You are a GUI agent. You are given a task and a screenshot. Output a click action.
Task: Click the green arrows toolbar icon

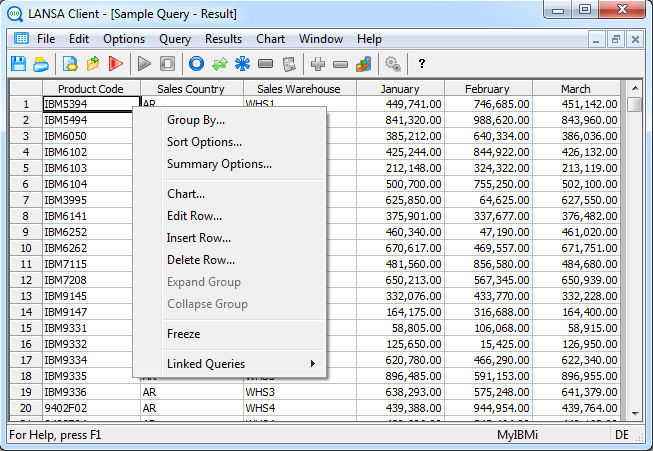pos(218,64)
